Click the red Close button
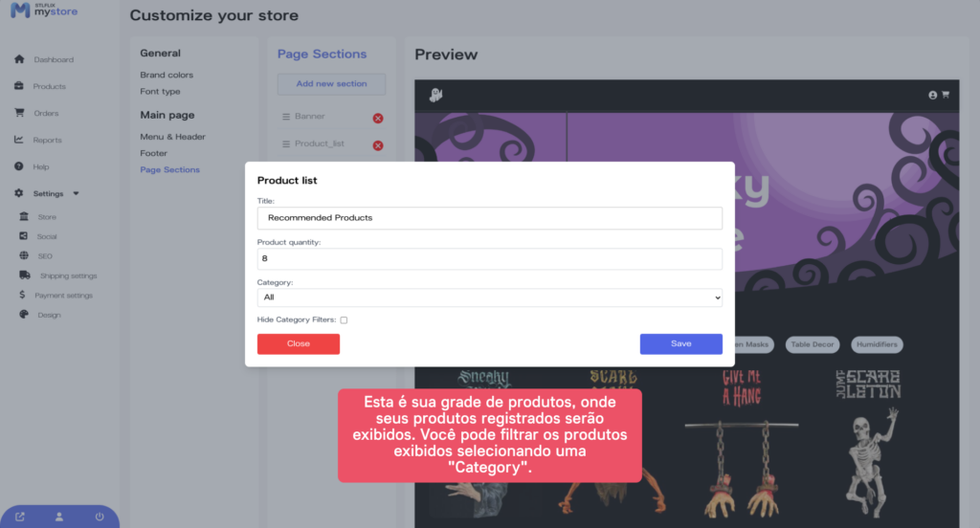 coord(299,343)
